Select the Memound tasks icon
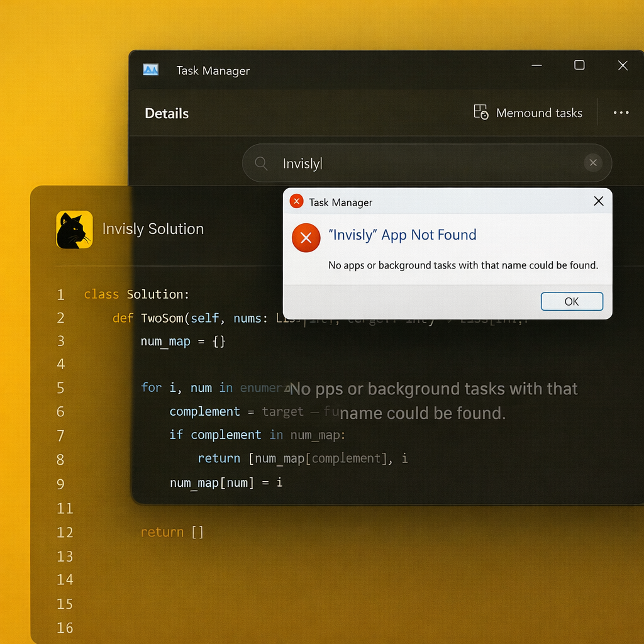The height and width of the screenshot is (644, 644). [x=480, y=113]
